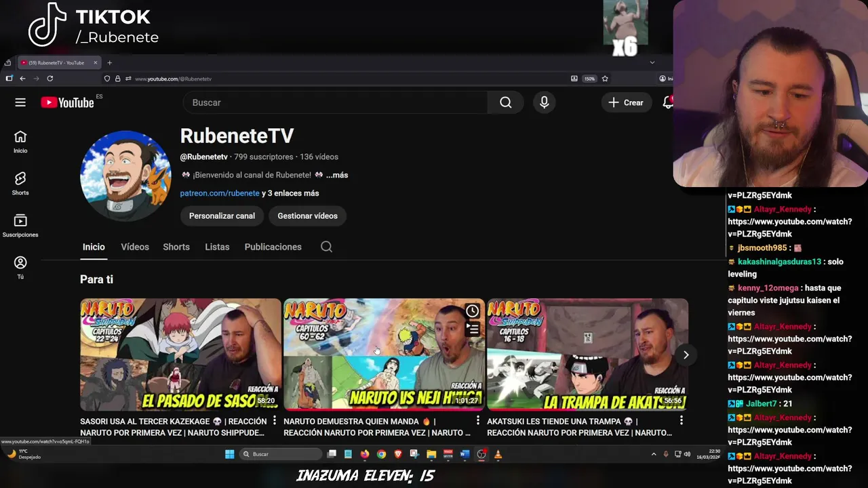The height and width of the screenshot is (488, 868).
Task: Click the 150% zoom indicator
Action: (x=589, y=79)
